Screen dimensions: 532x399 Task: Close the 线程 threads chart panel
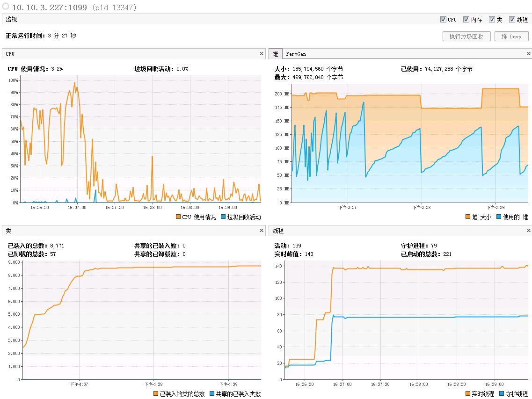[528, 231]
